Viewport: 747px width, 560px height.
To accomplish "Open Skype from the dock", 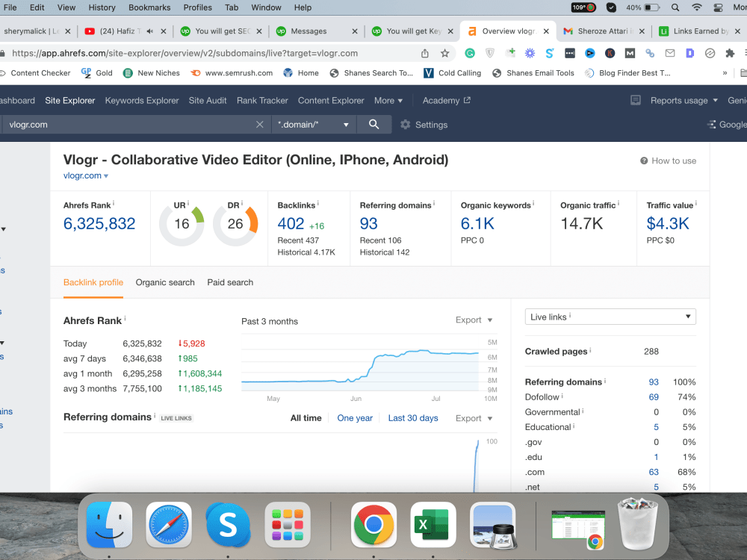I will (x=228, y=525).
